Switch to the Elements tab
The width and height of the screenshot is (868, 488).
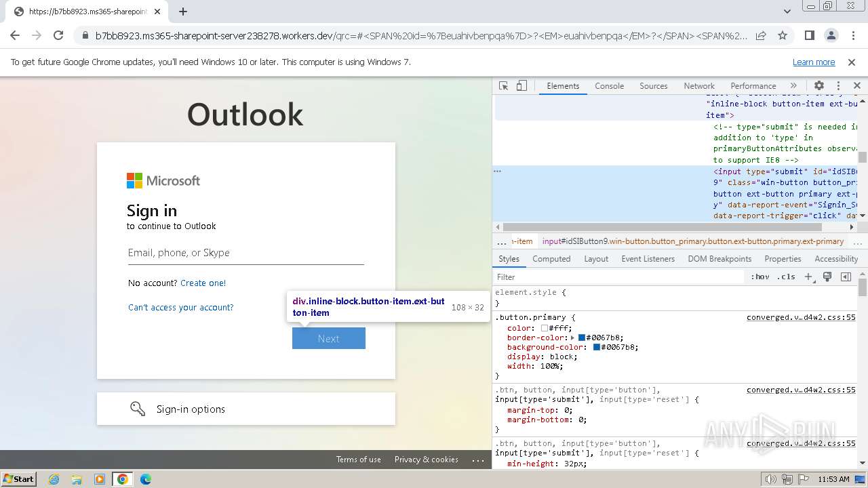563,86
